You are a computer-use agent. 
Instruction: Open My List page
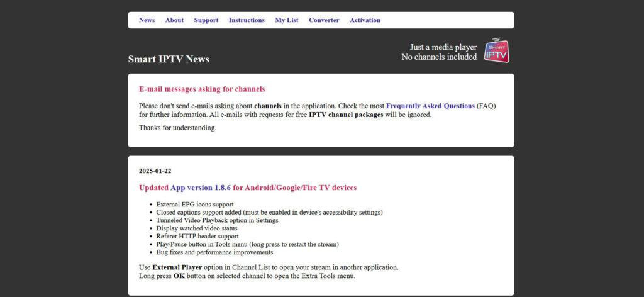click(287, 20)
